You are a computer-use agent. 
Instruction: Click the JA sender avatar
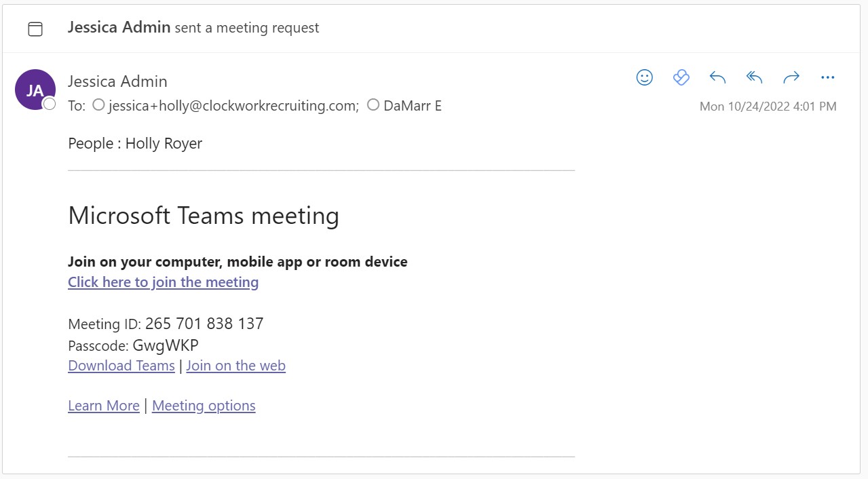click(35, 90)
